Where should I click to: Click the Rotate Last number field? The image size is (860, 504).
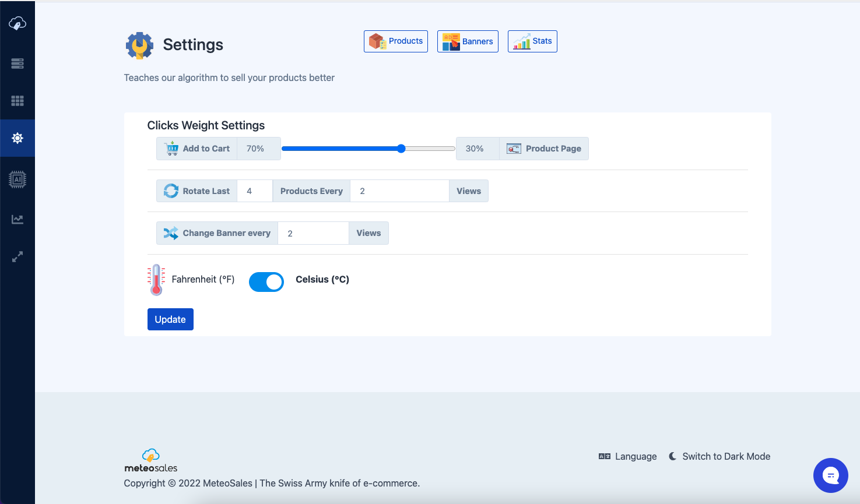click(x=255, y=191)
